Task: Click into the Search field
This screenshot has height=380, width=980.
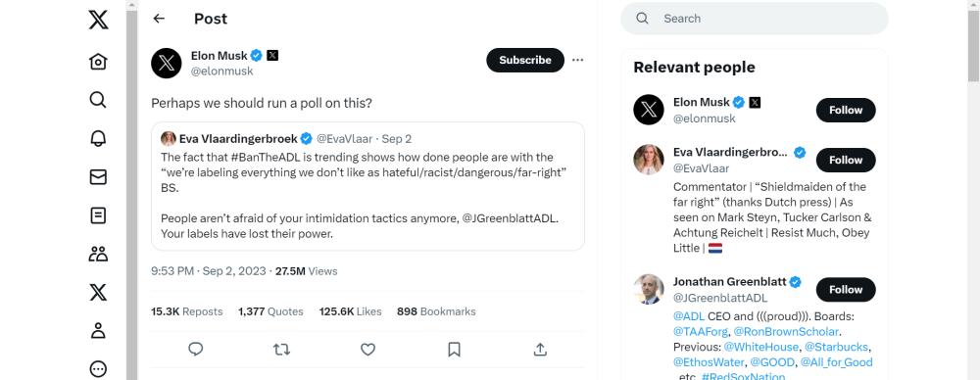Action: pos(755,19)
